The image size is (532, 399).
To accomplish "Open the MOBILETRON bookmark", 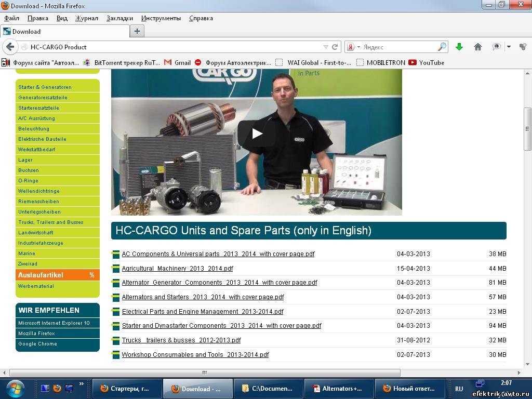I will tap(381, 62).
